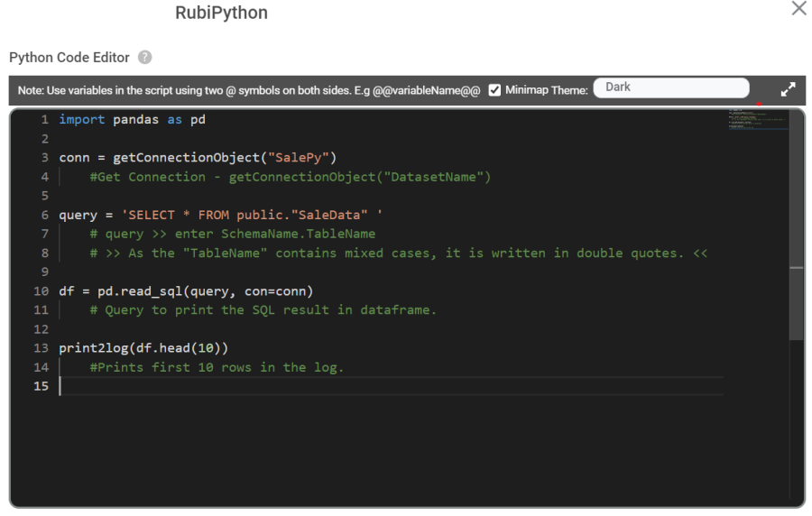Uncheck the Minimap checkbox
This screenshot has width=812, height=516.
click(x=494, y=90)
